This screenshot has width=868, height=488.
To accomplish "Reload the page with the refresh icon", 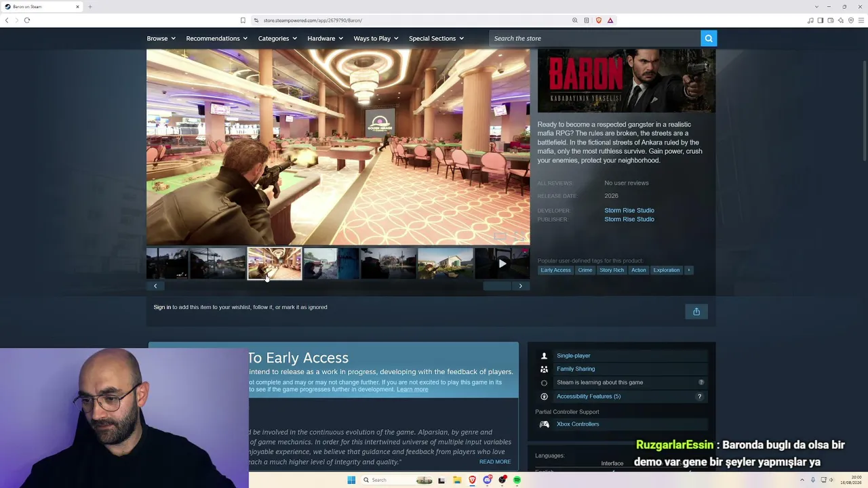I will [27, 20].
